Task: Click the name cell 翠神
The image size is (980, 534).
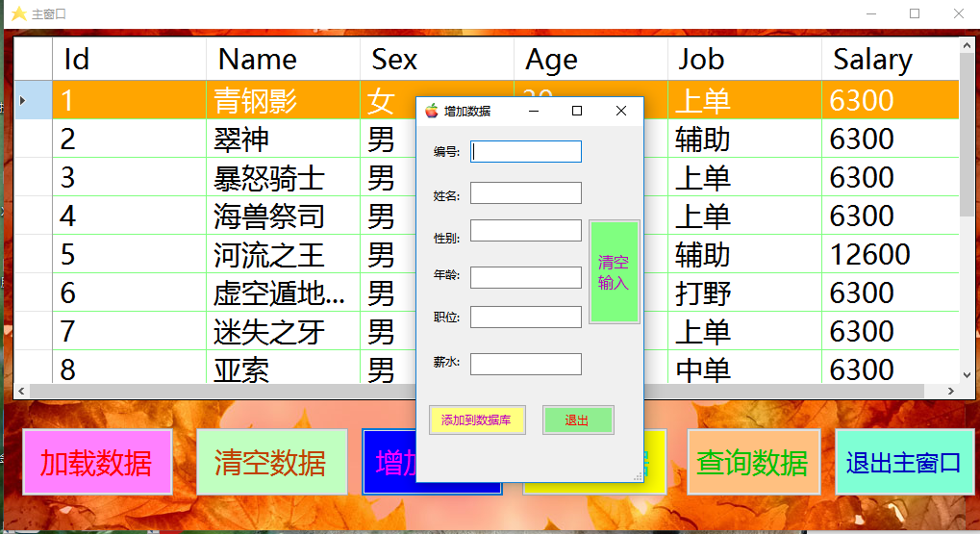Action: point(283,139)
